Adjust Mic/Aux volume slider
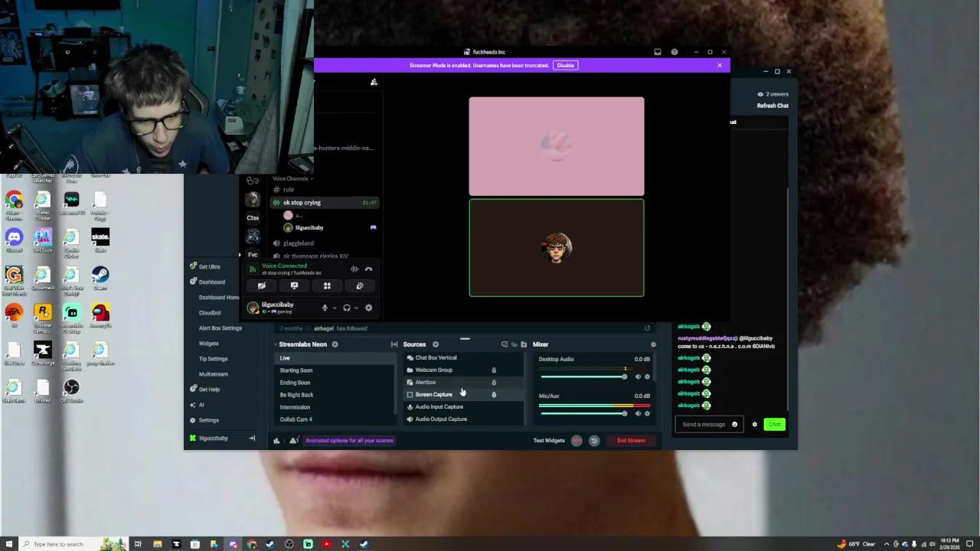The width and height of the screenshot is (980, 551). (x=584, y=413)
